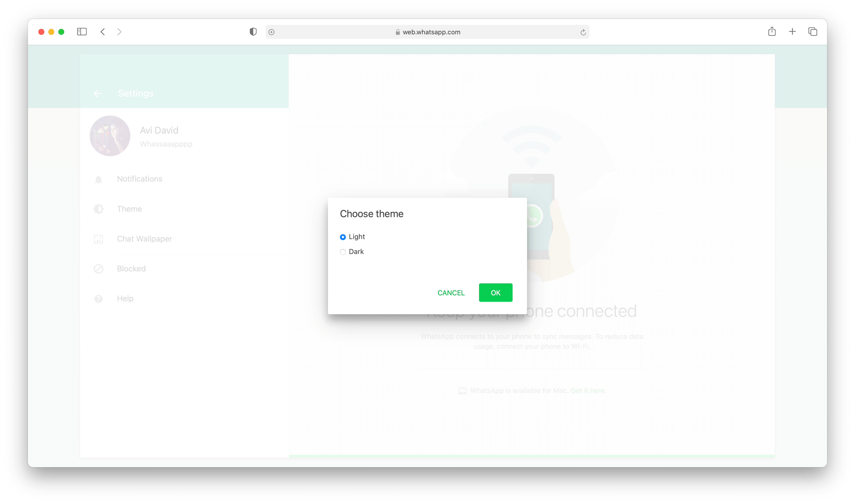Select the Dark theme radio button
855x504 pixels.
pos(343,252)
